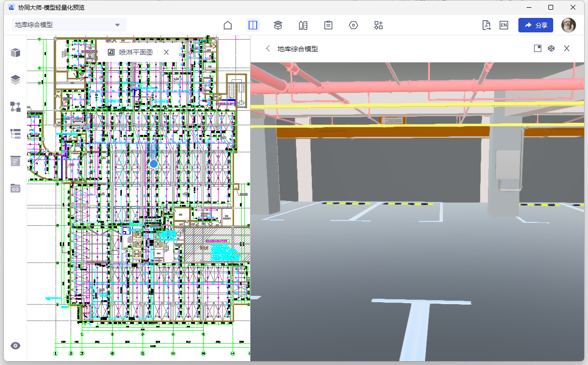
Task: Export the model via PDF icon
Action: point(486,26)
